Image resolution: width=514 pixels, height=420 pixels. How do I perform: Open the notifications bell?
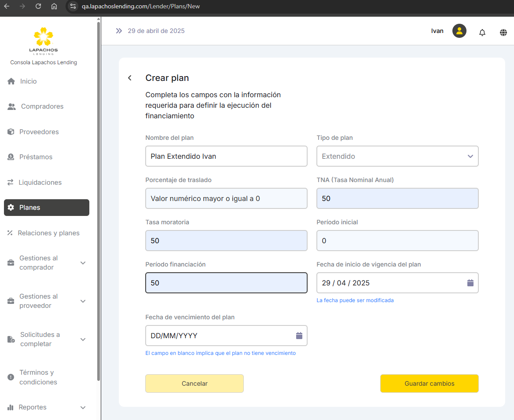(x=482, y=32)
